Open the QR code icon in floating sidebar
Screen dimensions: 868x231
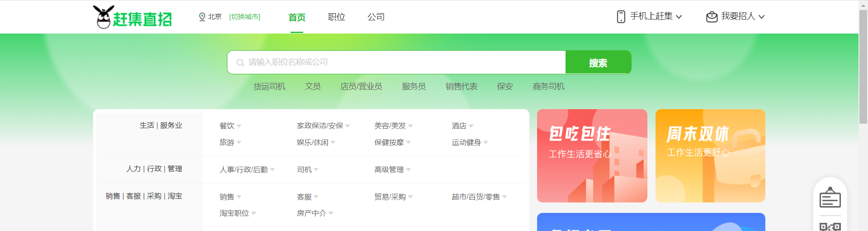click(x=830, y=227)
